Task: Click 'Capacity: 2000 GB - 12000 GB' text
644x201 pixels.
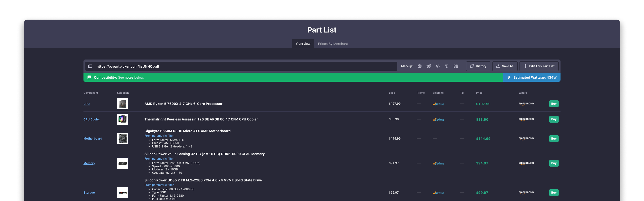Action: (x=173, y=190)
